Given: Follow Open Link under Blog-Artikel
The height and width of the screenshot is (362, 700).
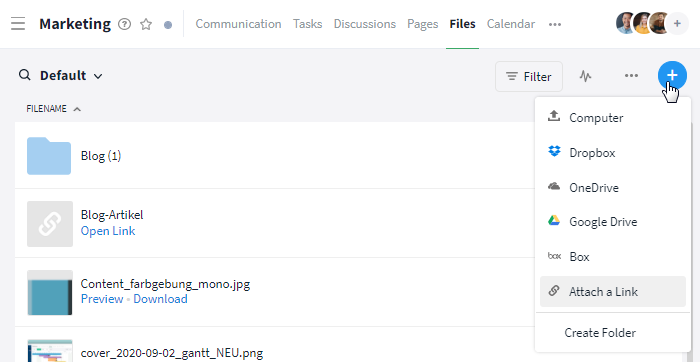Looking at the screenshot, I should point(108,231).
